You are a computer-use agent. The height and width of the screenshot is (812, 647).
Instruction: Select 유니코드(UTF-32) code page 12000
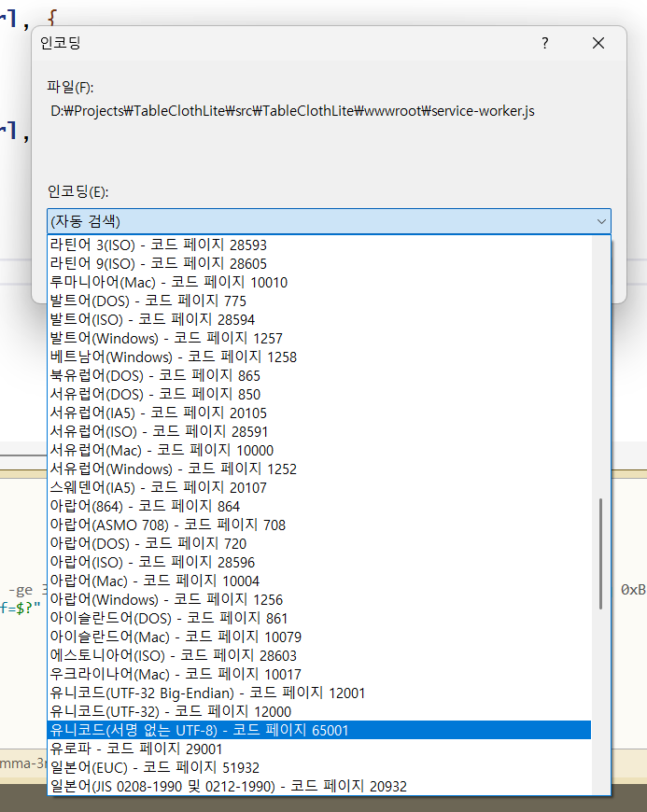click(319, 710)
